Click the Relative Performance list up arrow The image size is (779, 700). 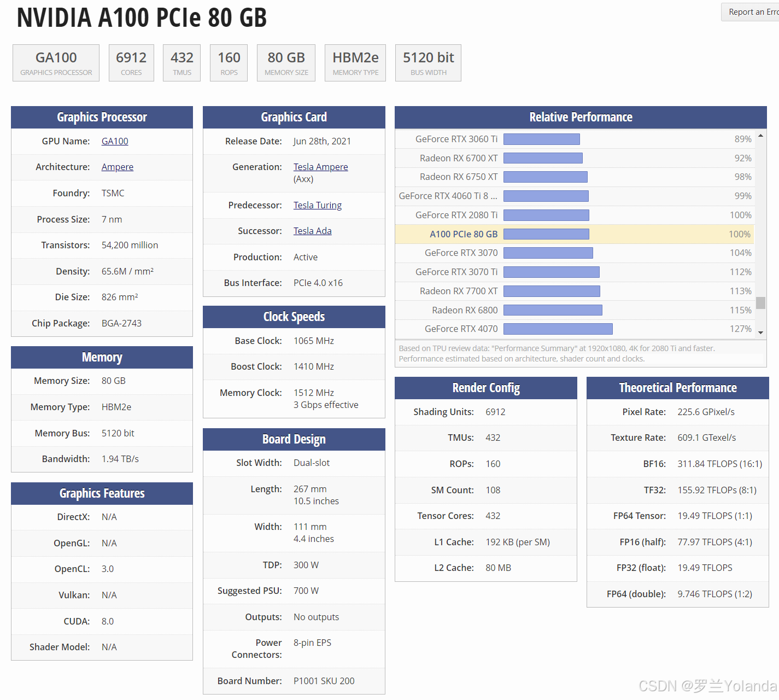click(x=760, y=135)
